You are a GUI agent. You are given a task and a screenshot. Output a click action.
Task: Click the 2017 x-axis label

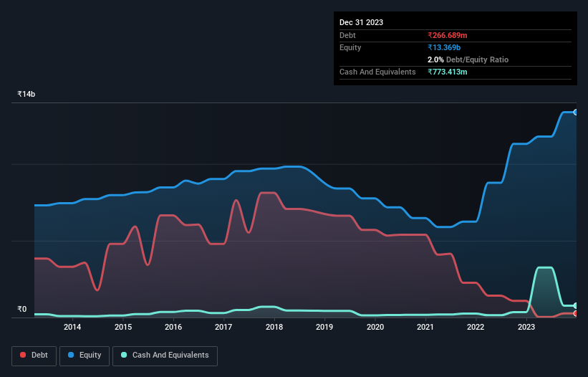[x=223, y=327]
